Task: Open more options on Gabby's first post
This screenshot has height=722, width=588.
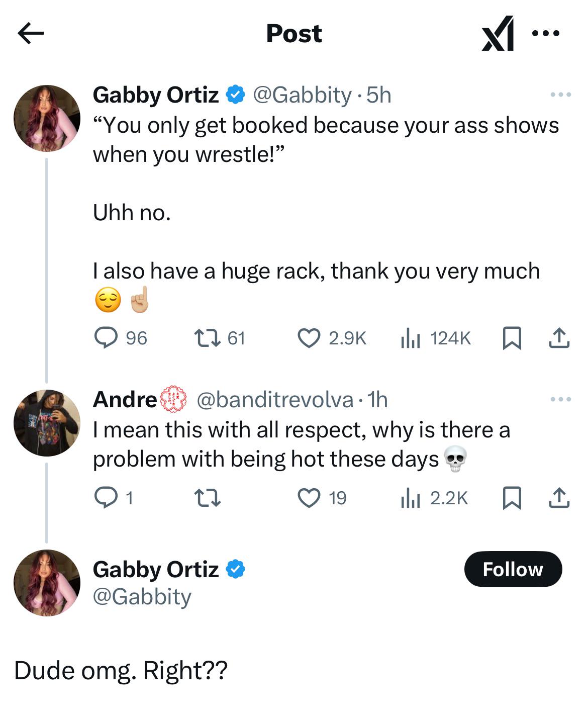Action: tap(560, 95)
